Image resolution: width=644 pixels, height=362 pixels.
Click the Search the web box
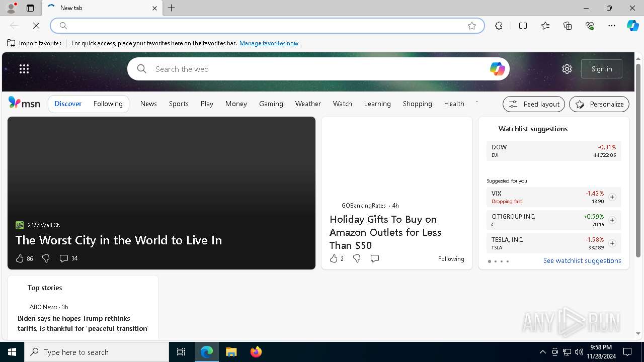[318, 69]
